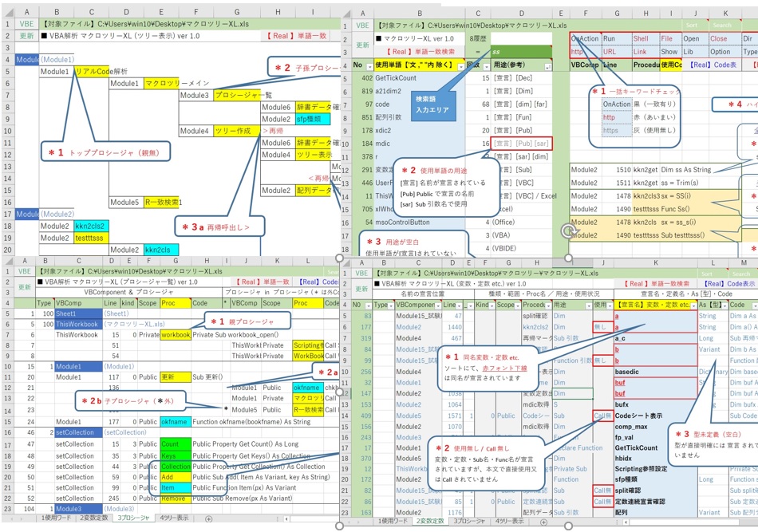Toggle the Shell keyword check cell
758x532 pixels.
[642, 38]
